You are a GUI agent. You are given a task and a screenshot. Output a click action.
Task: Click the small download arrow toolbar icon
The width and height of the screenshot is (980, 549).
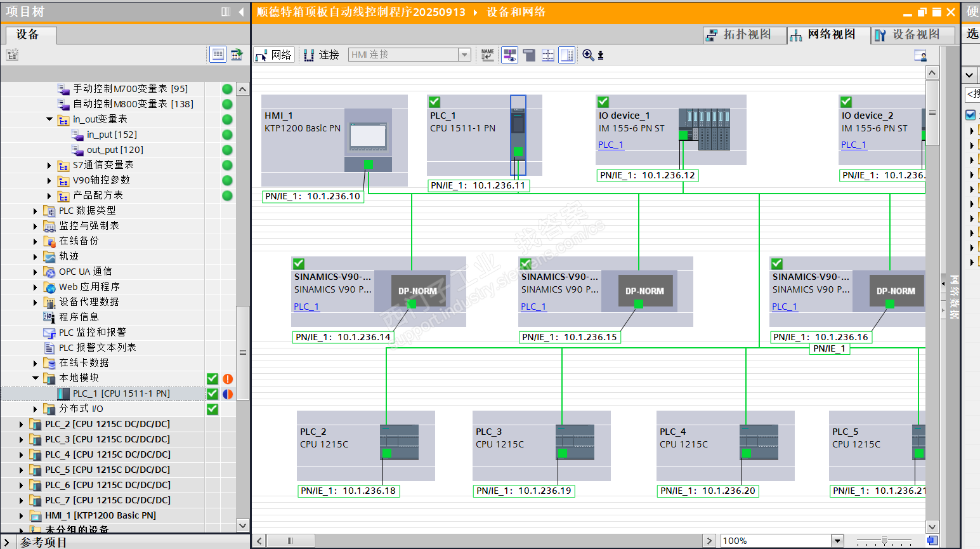[601, 55]
